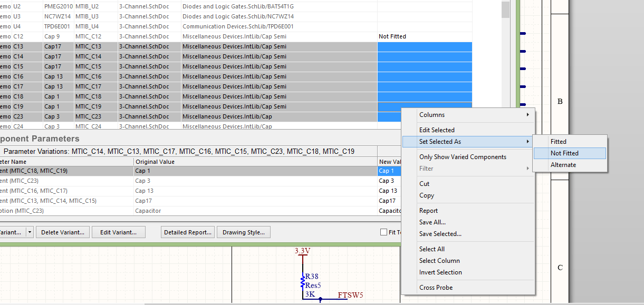Viewport: 644px width, 305px height.
Task: Select the C18 designator cell
Action: pyautogui.click(x=27, y=97)
